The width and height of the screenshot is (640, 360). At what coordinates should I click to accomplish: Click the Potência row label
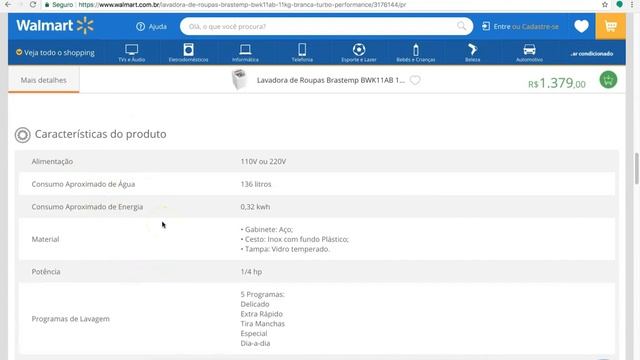[x=46, y=272]
